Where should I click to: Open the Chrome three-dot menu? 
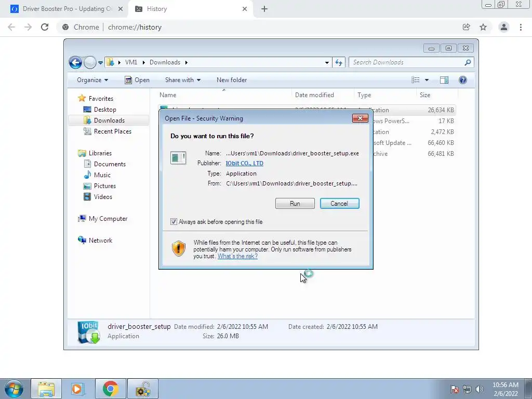point(521,27)
